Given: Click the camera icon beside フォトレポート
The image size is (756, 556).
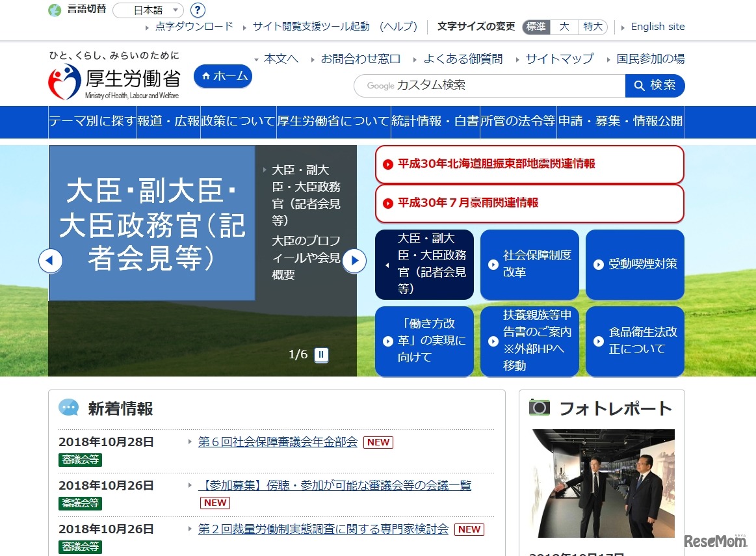Looking at the screenshot, I should [541, 406].
